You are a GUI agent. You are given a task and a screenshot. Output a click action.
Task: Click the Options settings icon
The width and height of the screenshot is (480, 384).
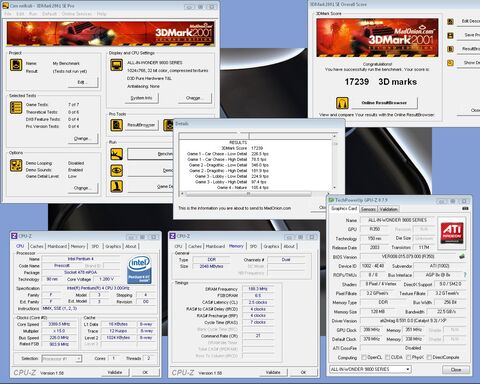click(16, 165)
